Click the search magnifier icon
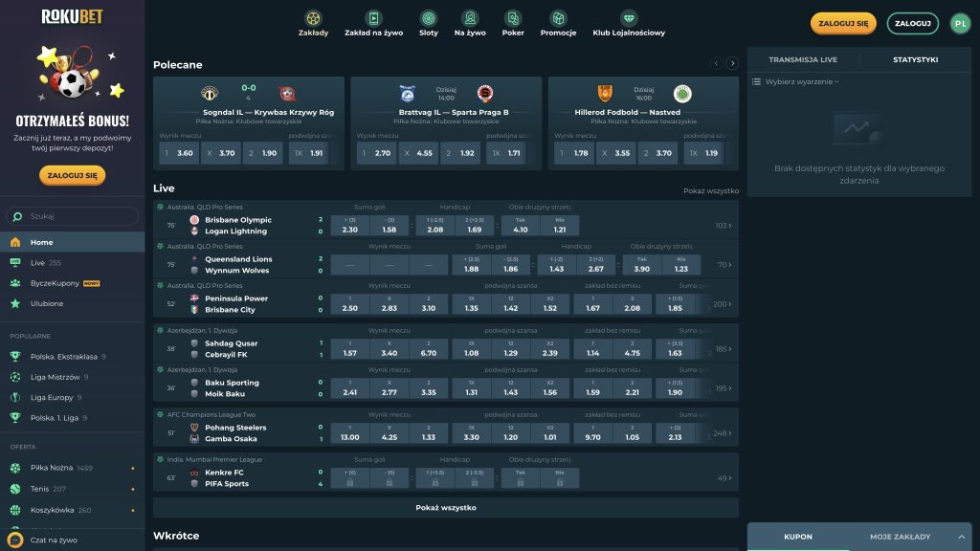Image resolution: width=980 pixels, height=551 pixels. click(17, 216)
